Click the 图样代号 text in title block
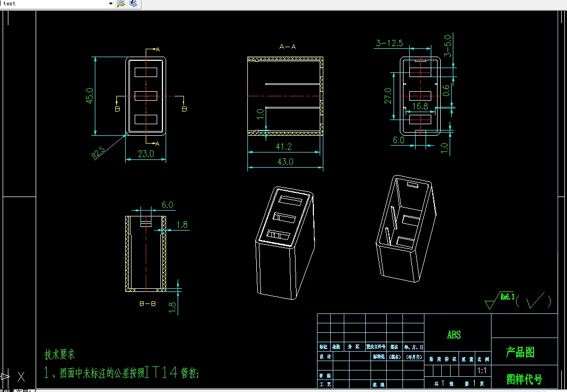This screenshot has height=392, width=567. click(x=525, y=379)
